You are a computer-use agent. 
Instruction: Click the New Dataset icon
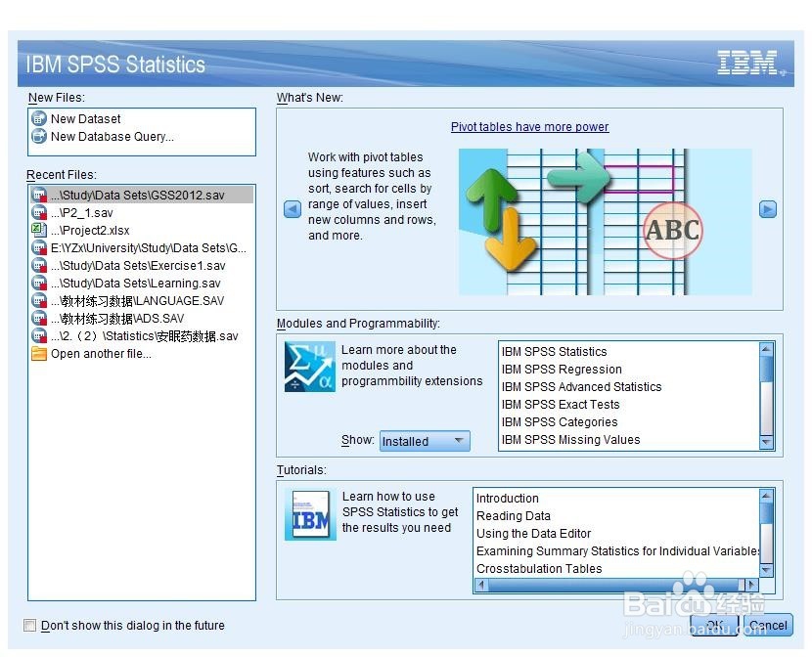[39, 119]
